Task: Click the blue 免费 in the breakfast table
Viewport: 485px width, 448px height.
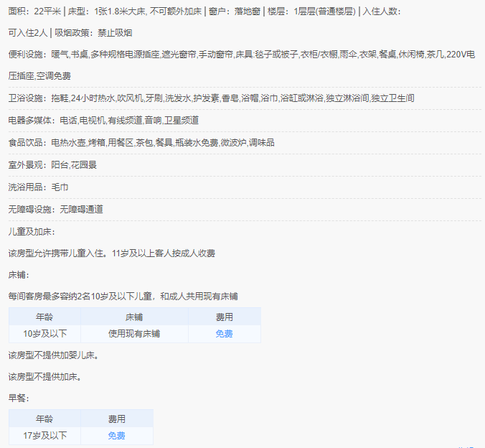Action: (x=117, y=436)
